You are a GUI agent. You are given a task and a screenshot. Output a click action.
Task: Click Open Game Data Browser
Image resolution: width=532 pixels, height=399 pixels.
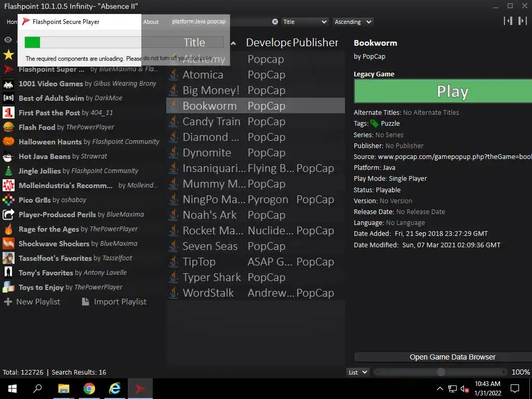point(443,357)
